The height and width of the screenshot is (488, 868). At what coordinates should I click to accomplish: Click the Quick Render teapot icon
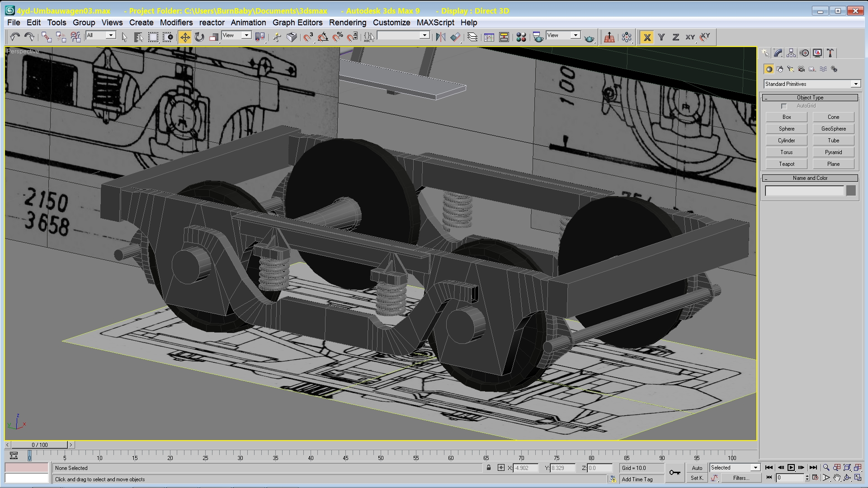[589, 38]
